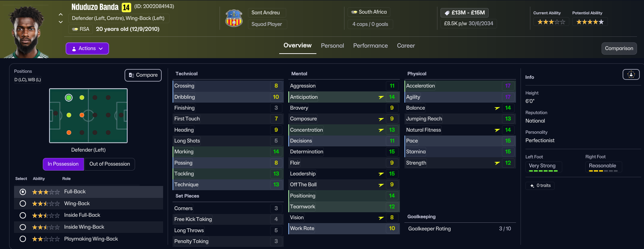Go to next player using down chevron
Viewport: 644px width, 249px height.
[61, 22]
